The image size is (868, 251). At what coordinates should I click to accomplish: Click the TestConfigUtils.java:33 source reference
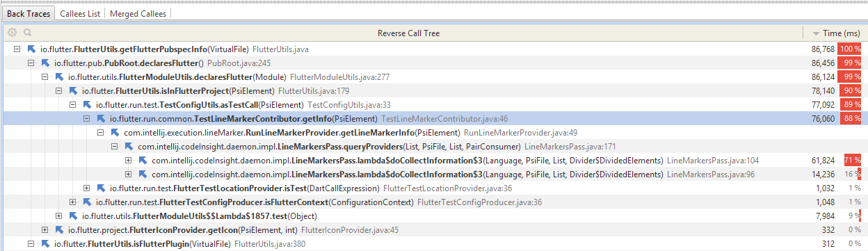point(349,105)
